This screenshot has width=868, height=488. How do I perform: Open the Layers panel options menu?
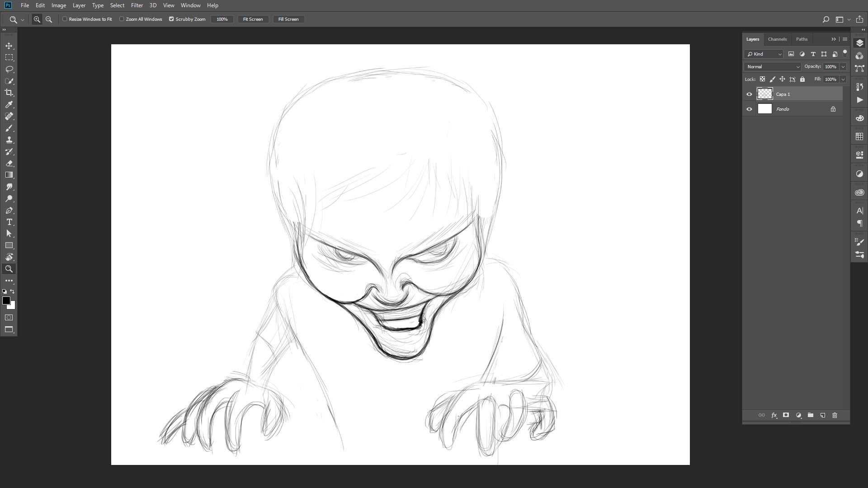click(845, 39)
